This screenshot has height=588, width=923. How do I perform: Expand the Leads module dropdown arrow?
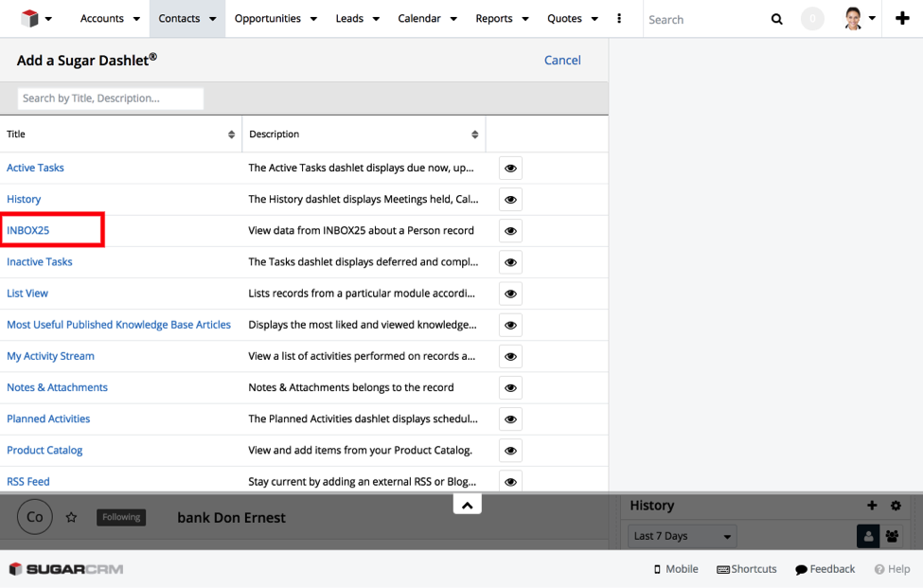click(376, 19)
